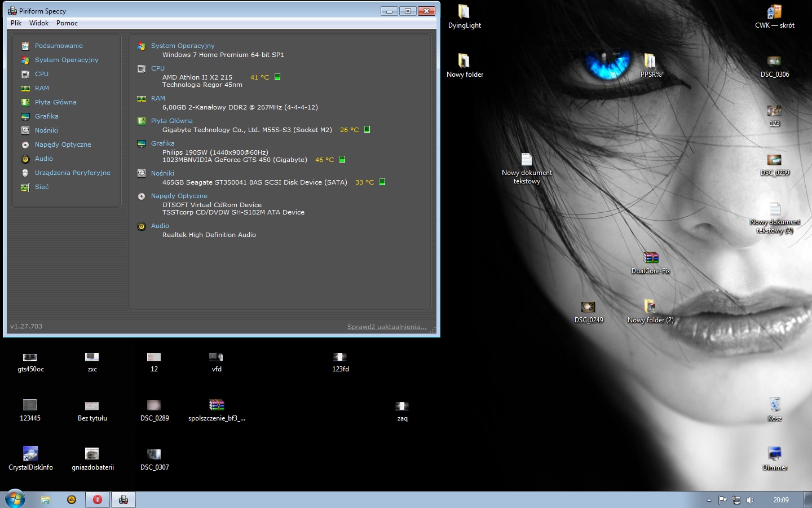The image size is (812, 508).
Task: Click the Sieć network icon in sidebar
Action: pos(25,187)
